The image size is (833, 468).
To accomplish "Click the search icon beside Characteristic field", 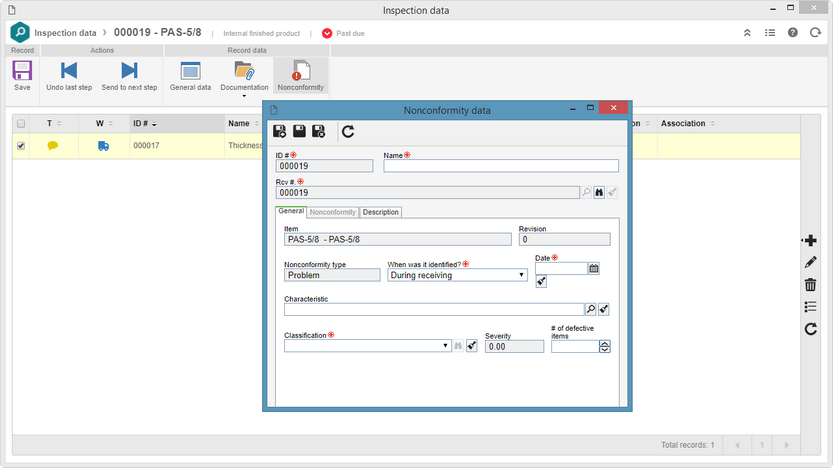I will (590, 309).
